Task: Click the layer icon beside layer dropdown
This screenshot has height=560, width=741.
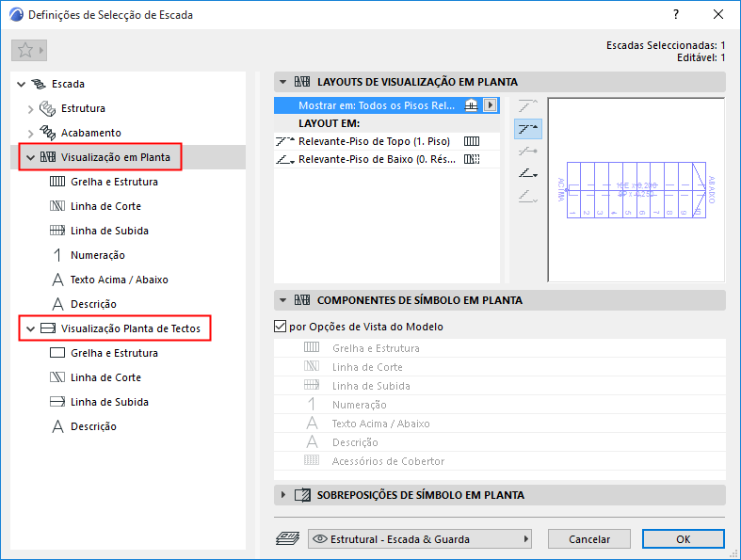Action: [287, 538]
